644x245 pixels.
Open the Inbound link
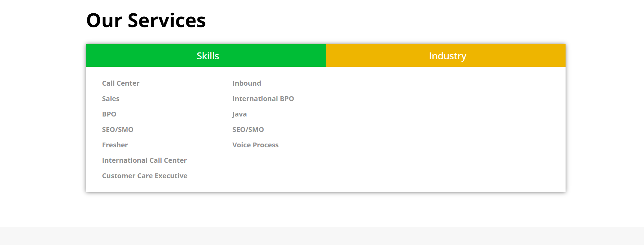click(247, 83)
